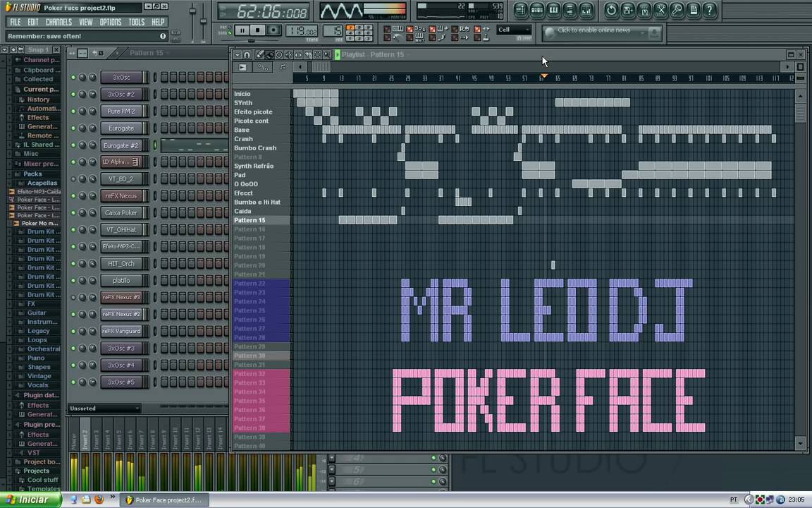The image size is (812, 508).
Task: Mute the Pure FM 2 channel
Action: (73, 111)
